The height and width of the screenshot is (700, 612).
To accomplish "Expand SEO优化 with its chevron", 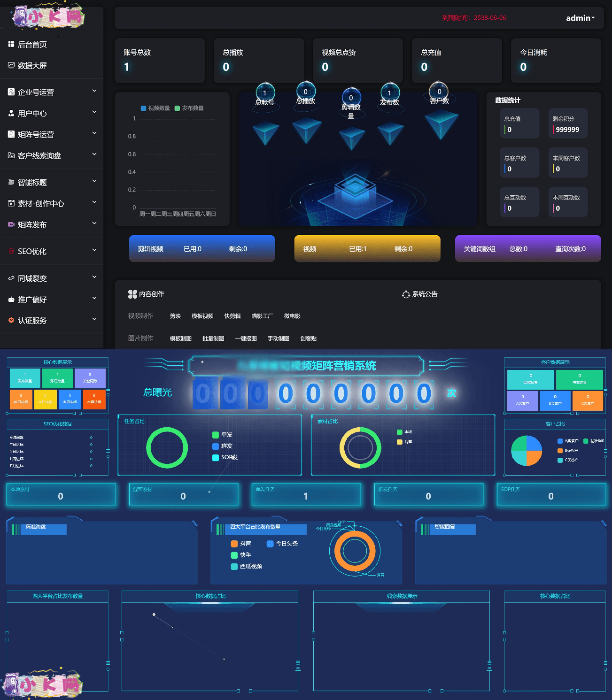I will coord(94,250).
